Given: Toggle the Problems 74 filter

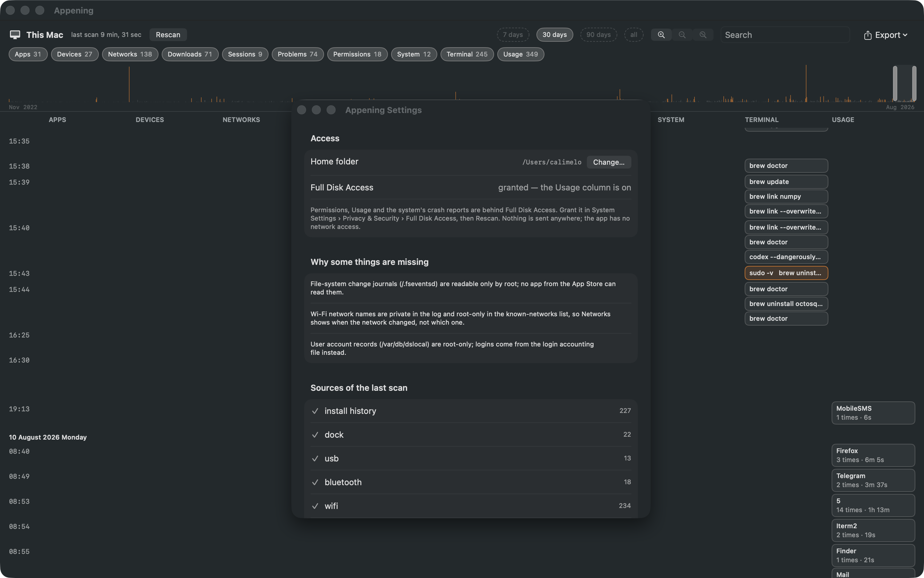Looking at the screenshot, I should [x=297, y=54].
